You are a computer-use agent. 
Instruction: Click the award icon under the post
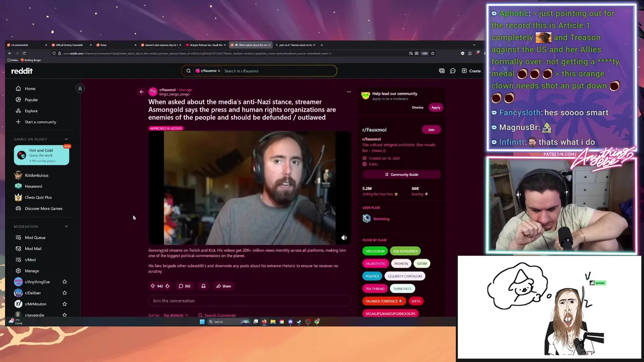point(203,286)
